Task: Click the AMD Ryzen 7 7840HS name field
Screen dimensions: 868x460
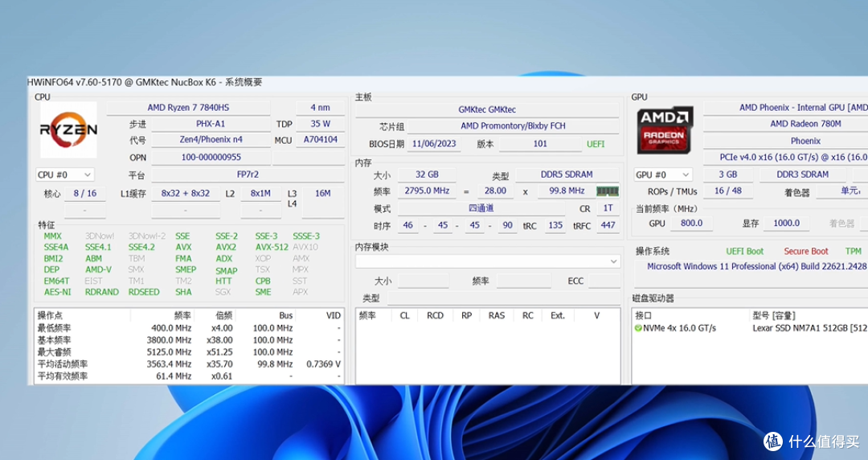Action: click(x=188, y=108)
